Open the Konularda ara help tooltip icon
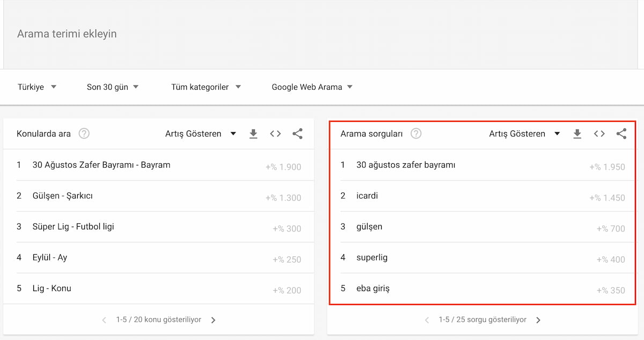644x340 pixels. click(x=84, y=134)
